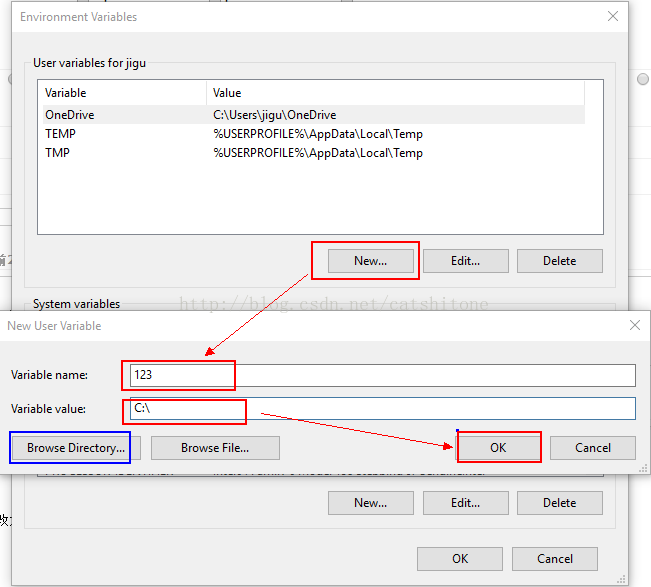This screenshot has width=651, height=587.
Task: Focus the Variable name text field
Action: (380, 375)
